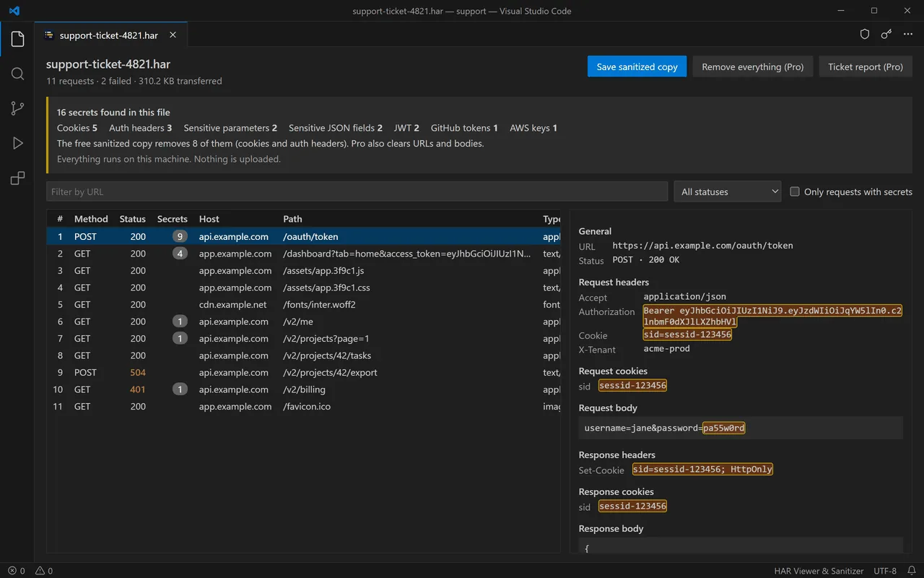This screenshot has width=924, height=578.
Task: Click the highlighted pa55w0rd in request body
Action: (724, 428)
